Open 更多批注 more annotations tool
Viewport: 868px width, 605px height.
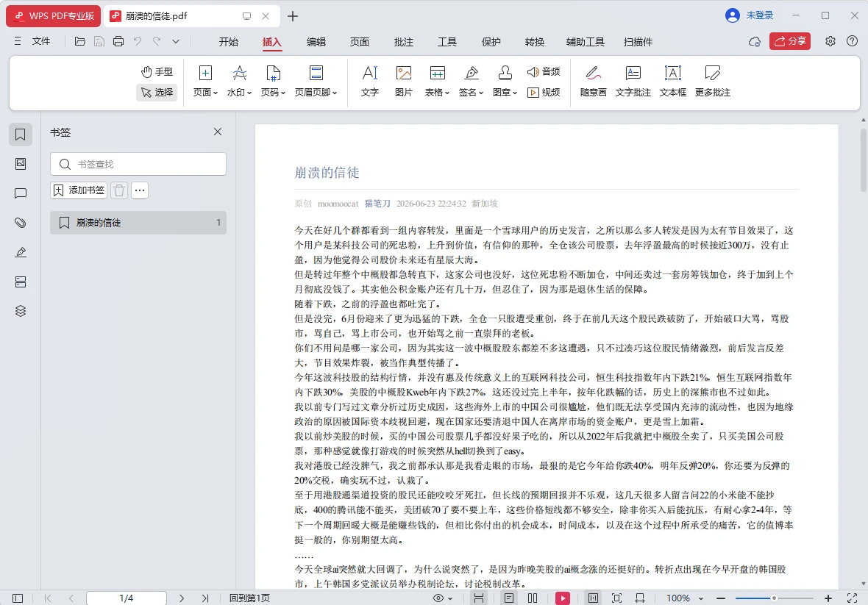coord(713,81)
